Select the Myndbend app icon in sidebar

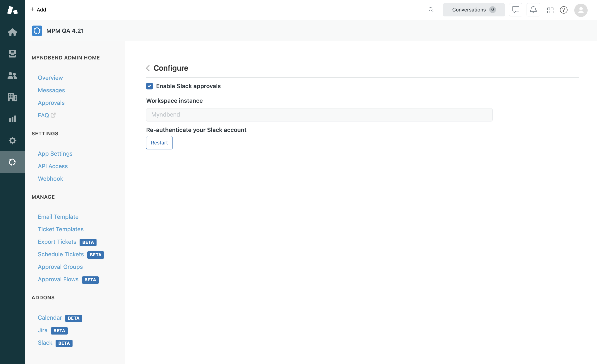(x=12, y=162)
